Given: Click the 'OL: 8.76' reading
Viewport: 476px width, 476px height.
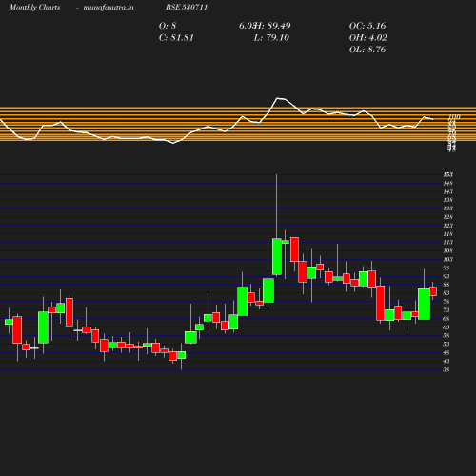Looking at the screenshot, I should pos(367,50).
